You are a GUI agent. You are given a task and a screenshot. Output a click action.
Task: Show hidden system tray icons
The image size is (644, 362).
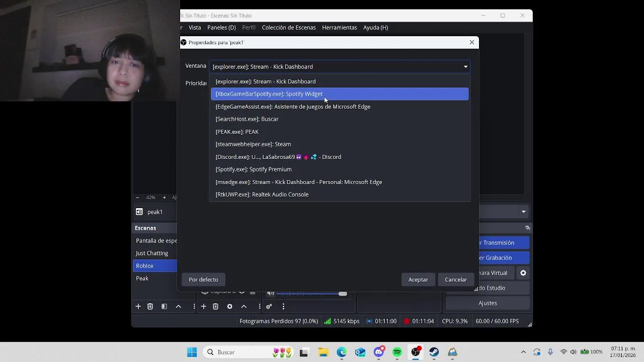point(523,352)
